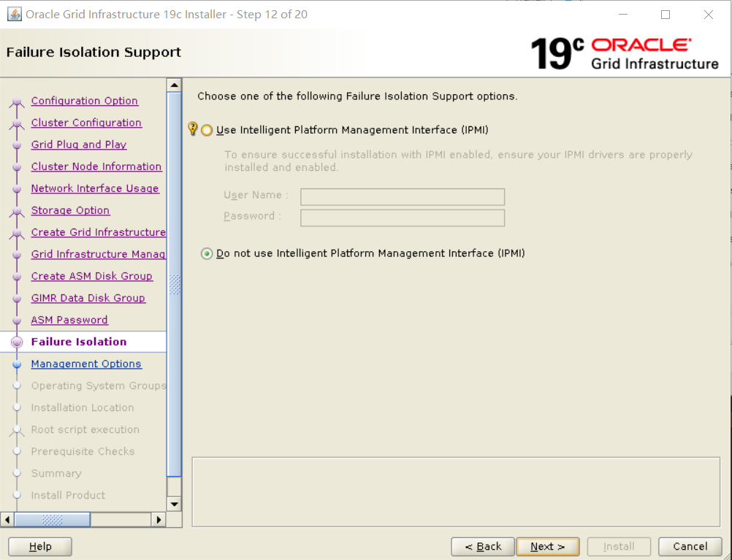Screen dimensions: 732x560
Task: Click the step list vertical scroll up arrow
Action: click(174, 85)
